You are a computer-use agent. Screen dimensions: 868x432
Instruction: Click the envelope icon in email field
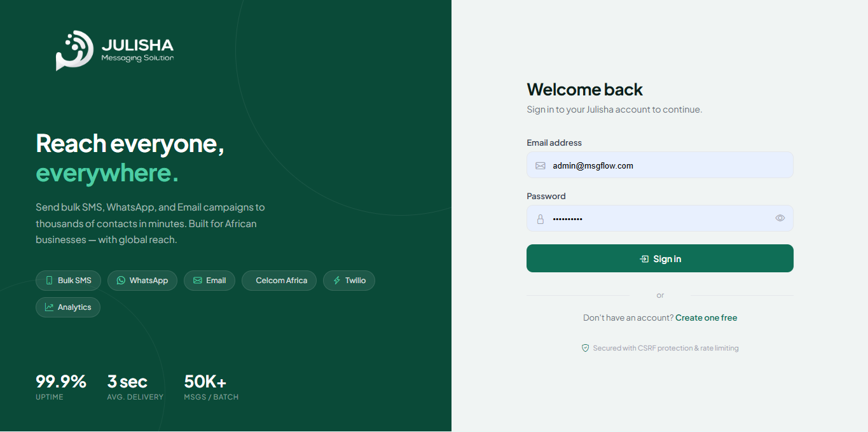(x=541, y=165)
